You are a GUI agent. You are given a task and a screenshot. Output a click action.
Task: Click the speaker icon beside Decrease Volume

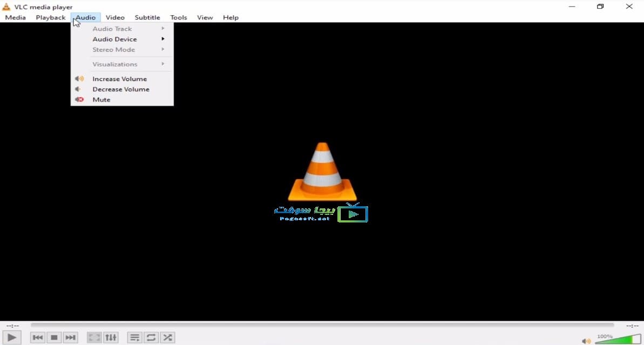78,89
